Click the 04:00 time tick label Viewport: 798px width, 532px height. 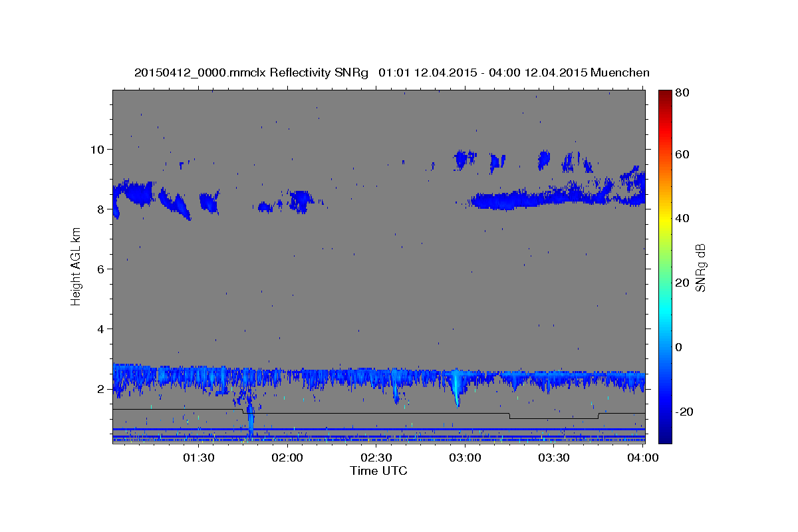642,458
